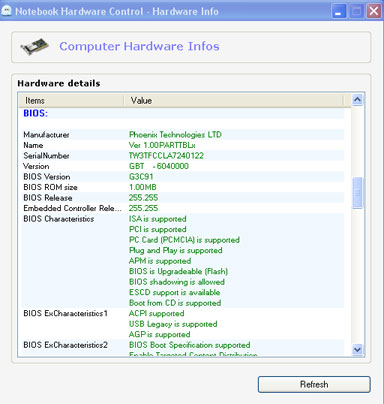Viewport: 384px width, 404px height.
Task: Minimize the Notebook Hardware Control window
Action: (339, 11)
